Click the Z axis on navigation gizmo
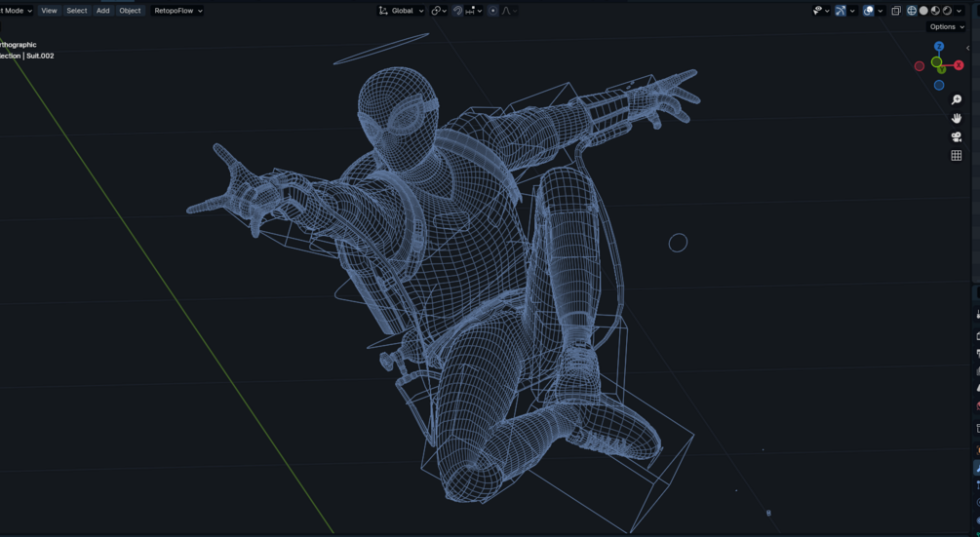 [x=939, y=46]
